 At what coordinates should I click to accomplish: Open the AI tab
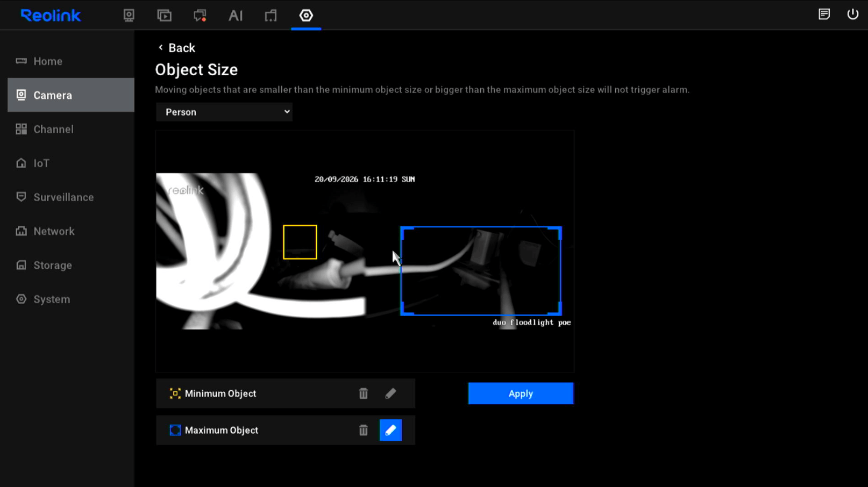click(x=236, y=15)
